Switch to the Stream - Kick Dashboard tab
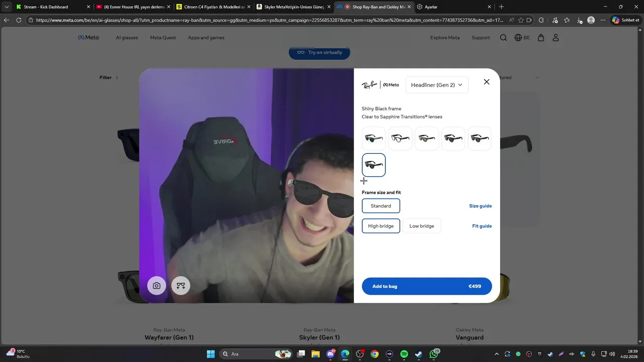This screenshot has width=644, height=362. tap(53, 7)
